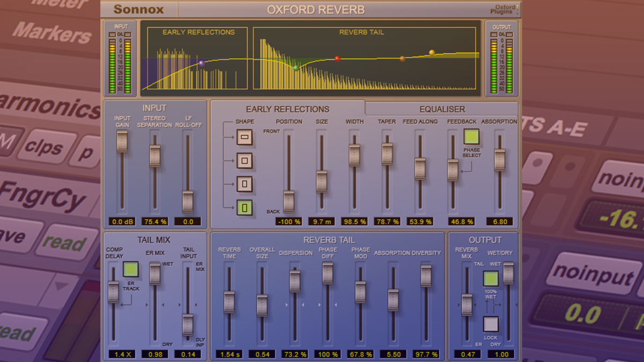Click the Size fader handle
This screenshot has height=362, width=644.
pos(321,181)
